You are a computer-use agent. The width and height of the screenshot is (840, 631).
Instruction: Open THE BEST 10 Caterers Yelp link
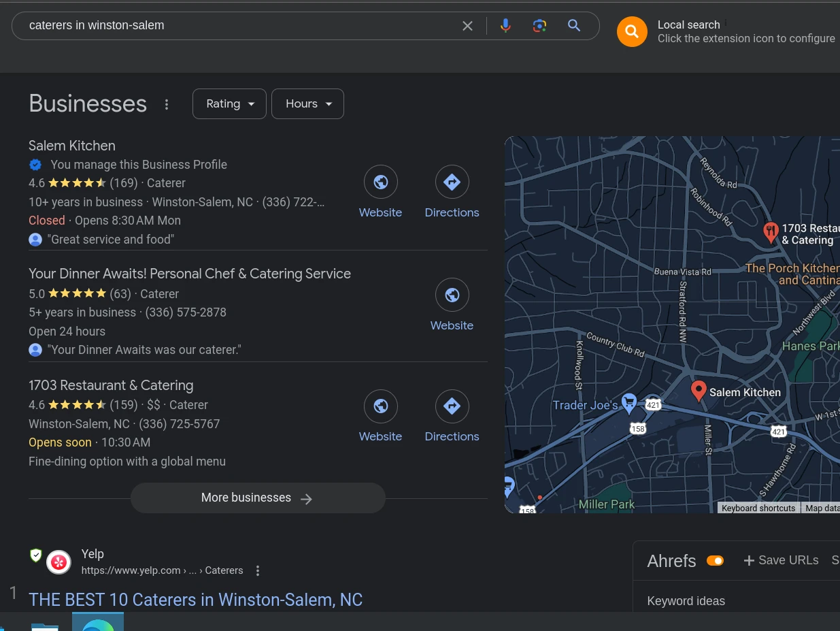(x=195, y=600)
